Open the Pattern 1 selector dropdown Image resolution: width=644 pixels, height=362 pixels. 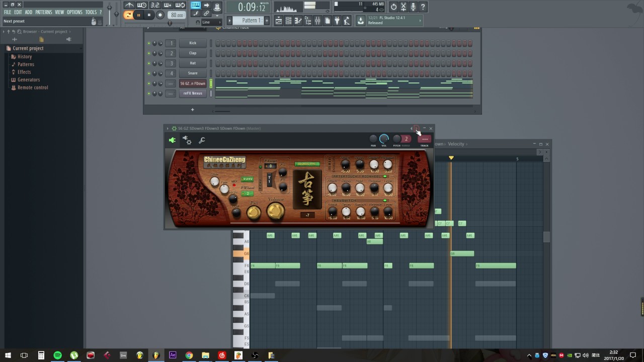(251, 21)
